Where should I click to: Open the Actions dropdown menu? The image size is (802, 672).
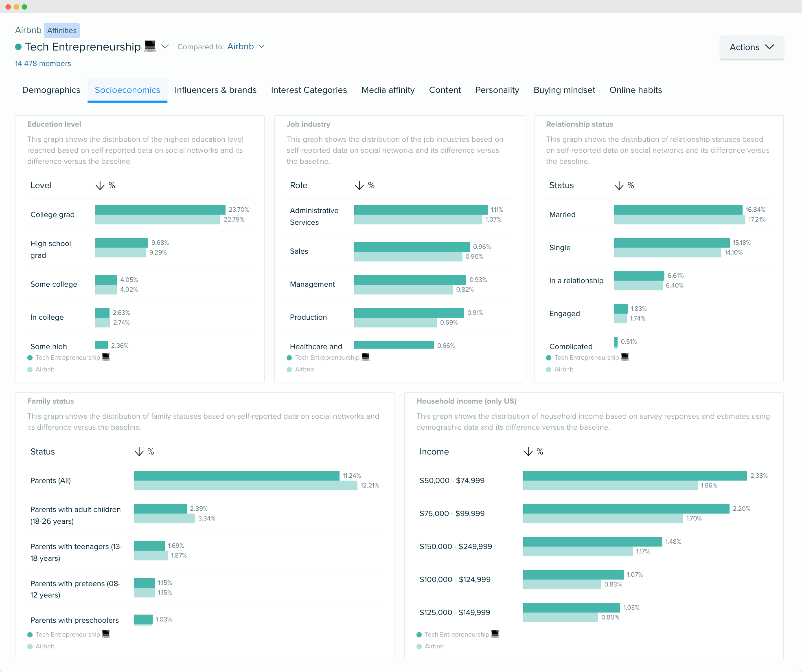coord(752,47)
